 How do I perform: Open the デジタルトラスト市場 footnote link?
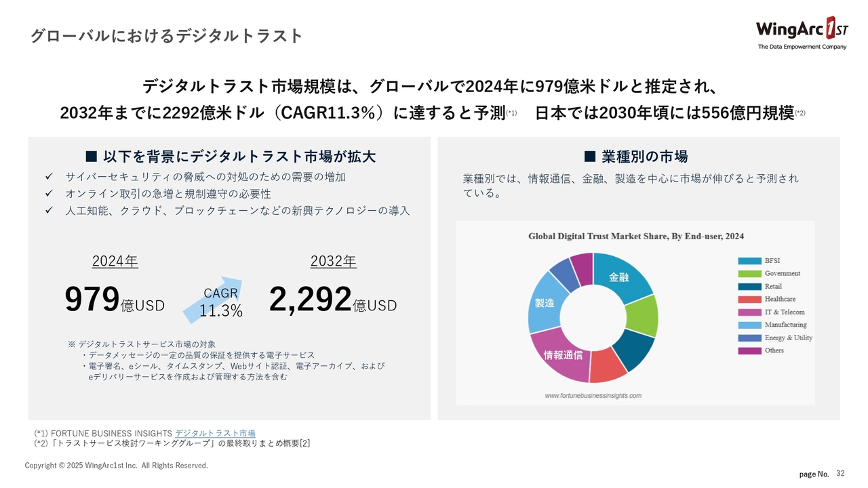pos(215,433)
